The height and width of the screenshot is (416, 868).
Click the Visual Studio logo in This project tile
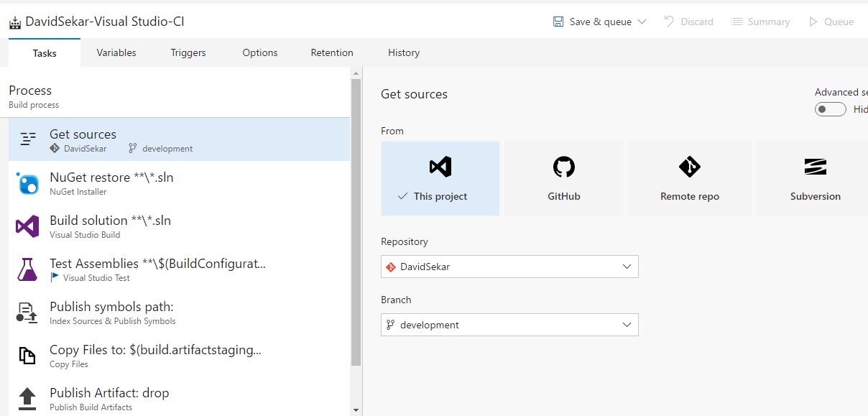pos(440,167)
